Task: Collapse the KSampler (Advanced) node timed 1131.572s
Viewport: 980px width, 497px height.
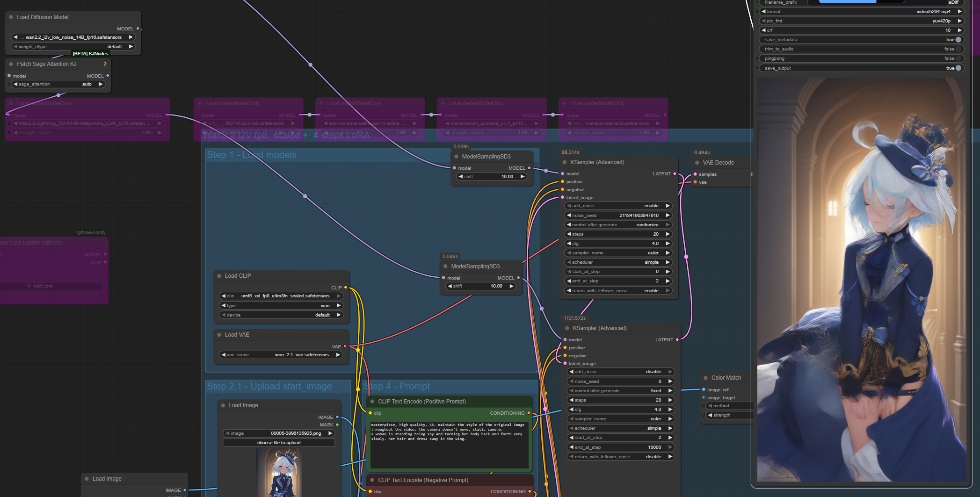Action: coord(567,328)
